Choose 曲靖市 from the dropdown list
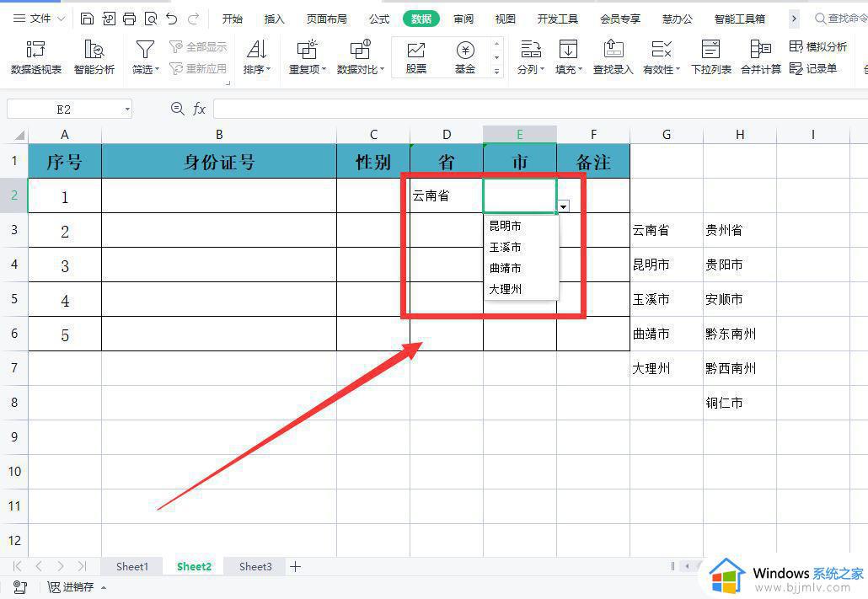The height and width of the screenshot is (599, 868). [521, 268]
